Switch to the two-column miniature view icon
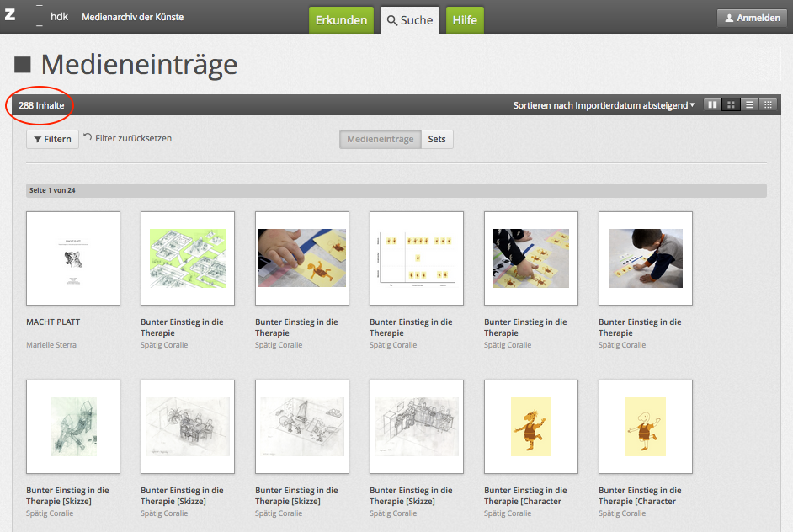This screenshot has height=532, width=793. pyautogui.click(x=712, y=105)
